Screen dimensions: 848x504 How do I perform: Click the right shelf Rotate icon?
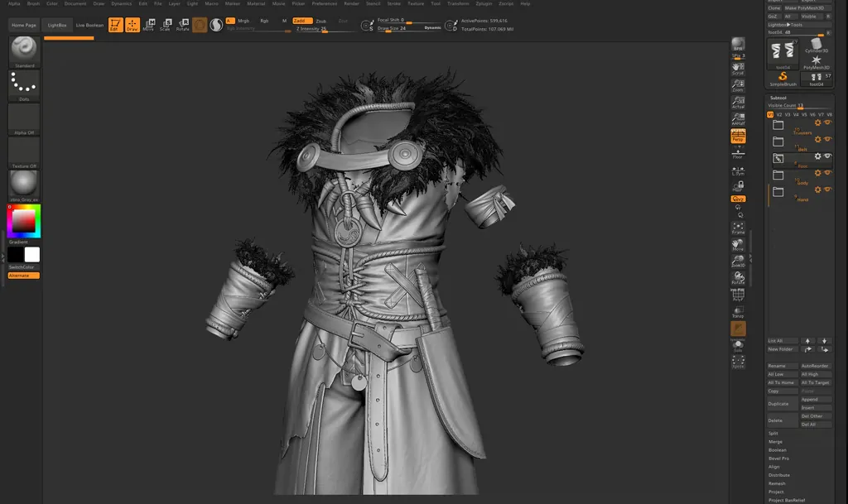click(x=738, y=278)
